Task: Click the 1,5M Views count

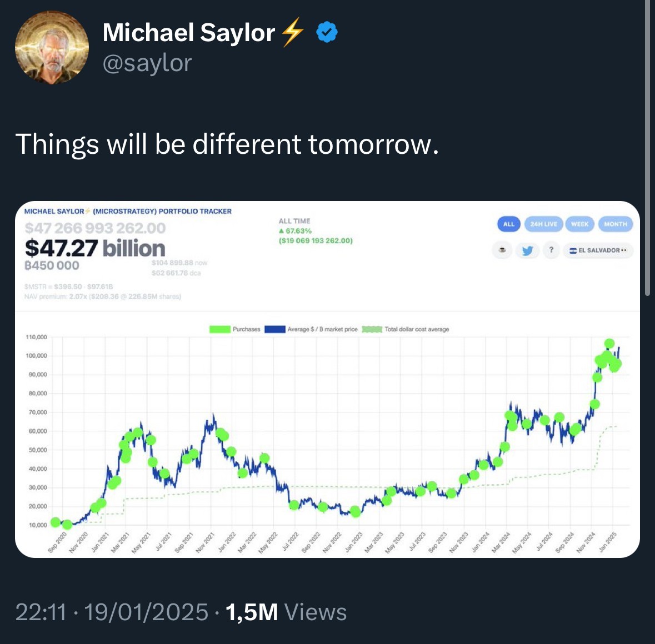Action: 286,612
